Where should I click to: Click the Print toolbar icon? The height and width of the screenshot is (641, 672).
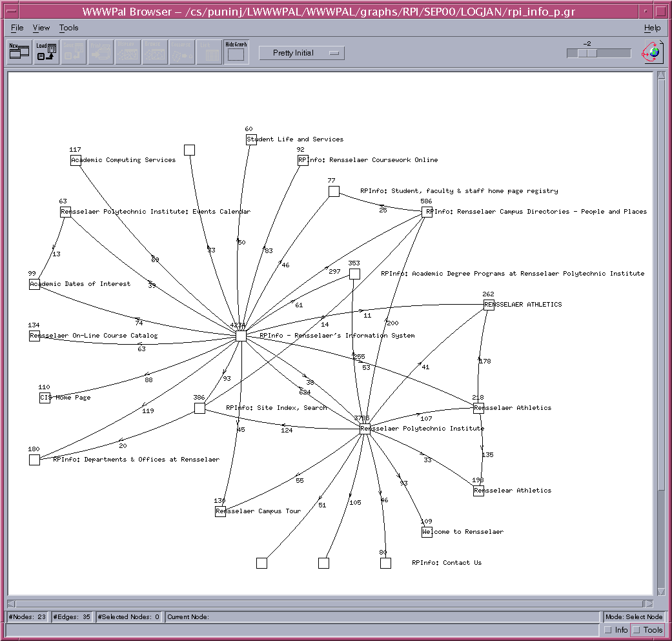pyautogui.click(x=100, y=52)
